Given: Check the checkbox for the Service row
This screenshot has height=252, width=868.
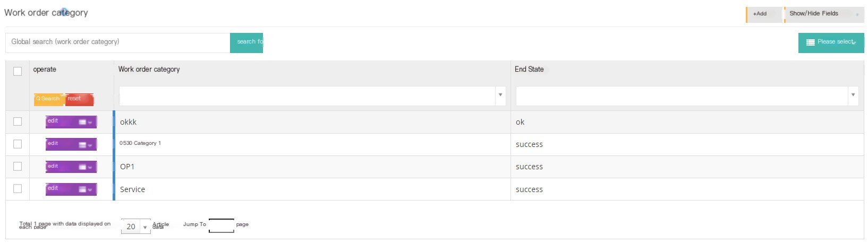Looking at the screenshot, I should click(x=18, y=189).
